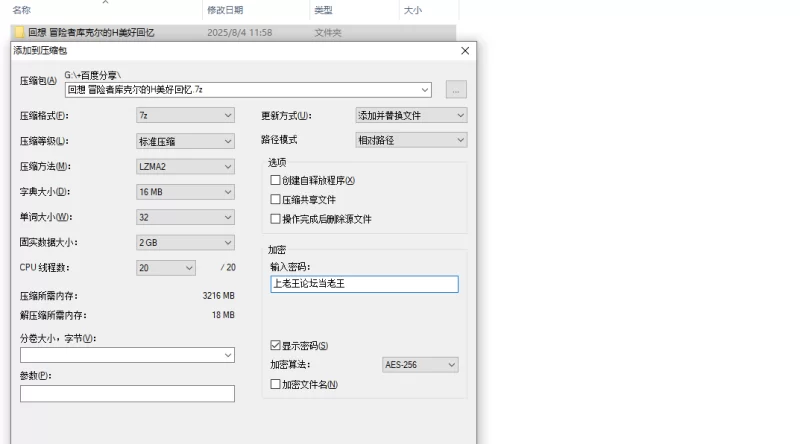Open the 2 GB solid block size dropdown
The width and height of the screenshot is (800, 444).
[x=185, y=242]
